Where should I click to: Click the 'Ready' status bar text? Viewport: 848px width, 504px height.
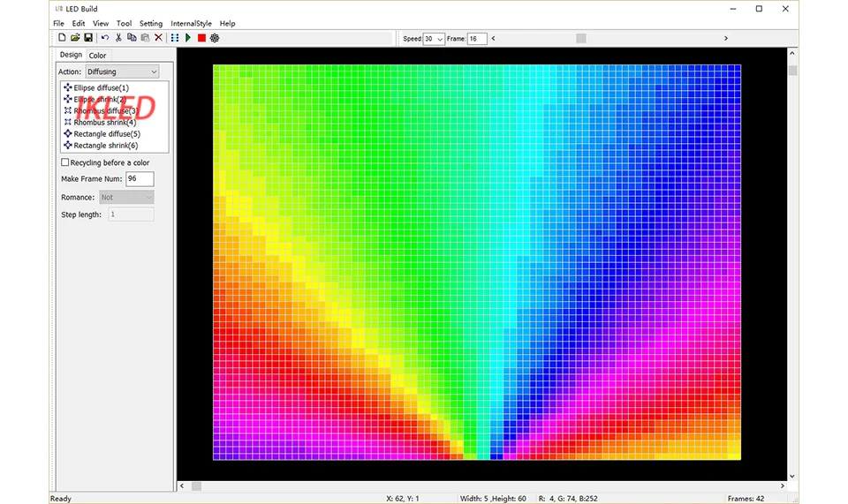[x=61, y=499]
